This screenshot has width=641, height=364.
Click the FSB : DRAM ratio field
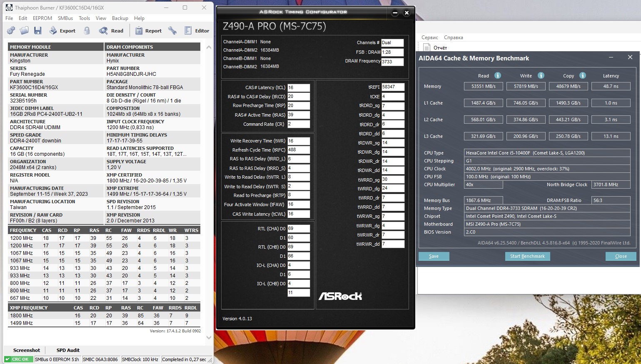pos(392,52)
